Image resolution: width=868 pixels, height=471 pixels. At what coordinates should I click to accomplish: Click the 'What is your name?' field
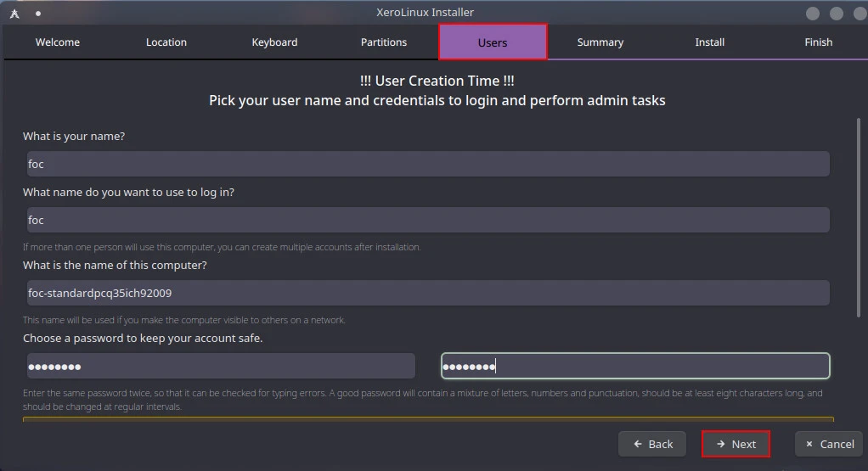click(x=427, y=164)
